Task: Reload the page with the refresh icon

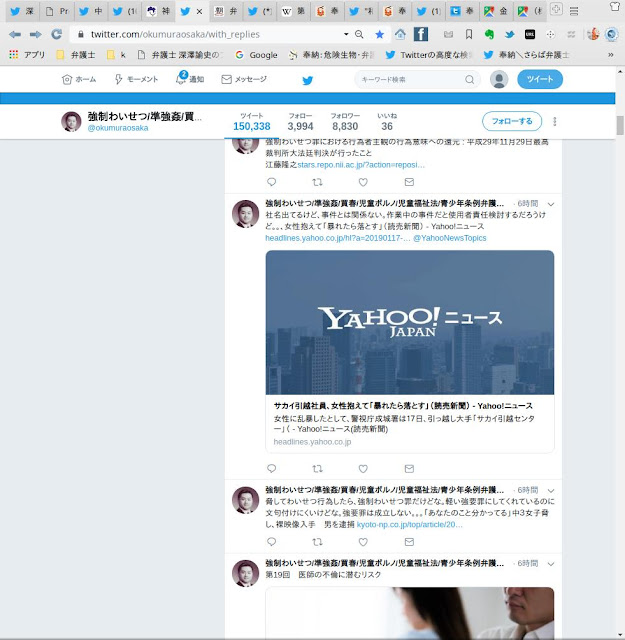Action: (56, 34)
